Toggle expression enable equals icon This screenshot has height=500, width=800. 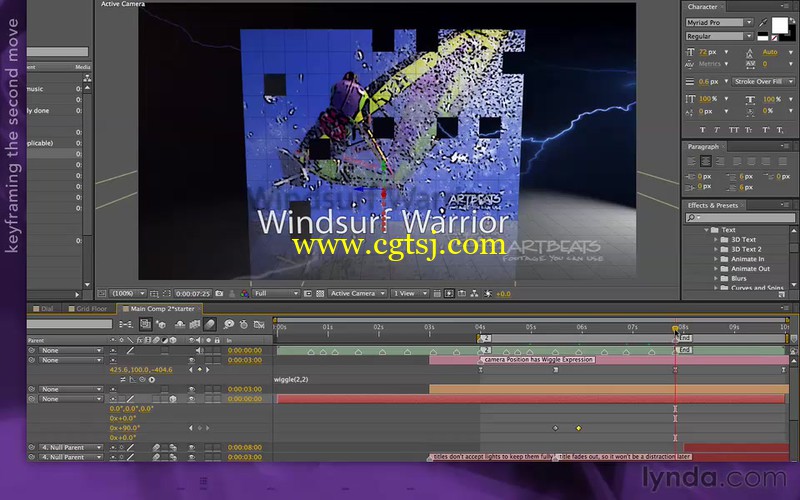[123, 380]
